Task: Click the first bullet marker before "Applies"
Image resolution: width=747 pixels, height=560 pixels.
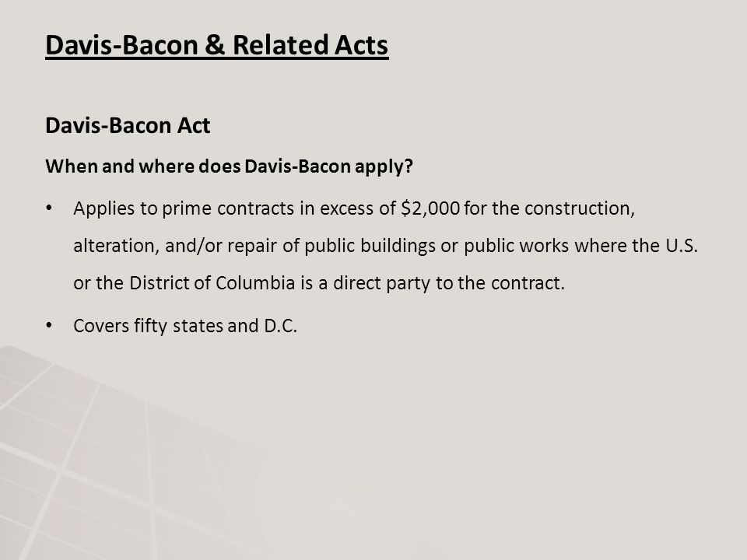Action: click(49, 208)
